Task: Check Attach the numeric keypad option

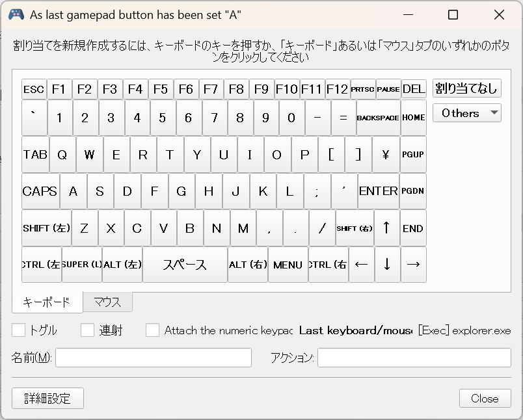Action: point(153,330)
